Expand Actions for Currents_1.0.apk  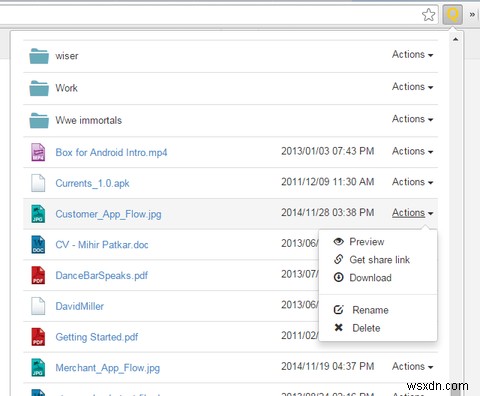[413, 182]
